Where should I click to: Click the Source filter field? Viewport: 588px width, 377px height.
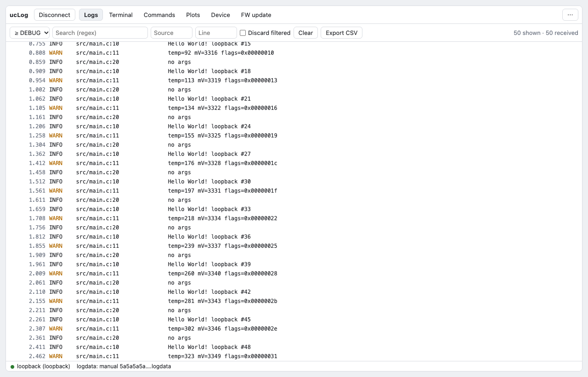tap(171, 33)
